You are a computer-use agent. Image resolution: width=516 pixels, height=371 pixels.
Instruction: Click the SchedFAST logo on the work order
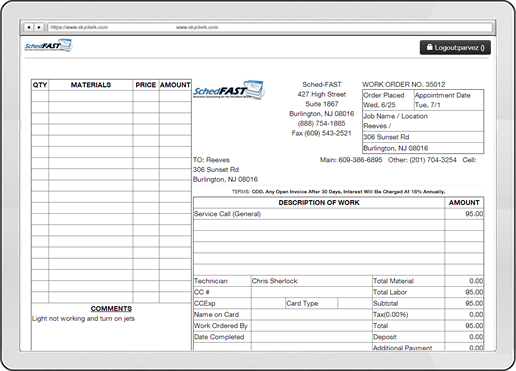pos(229,90)
